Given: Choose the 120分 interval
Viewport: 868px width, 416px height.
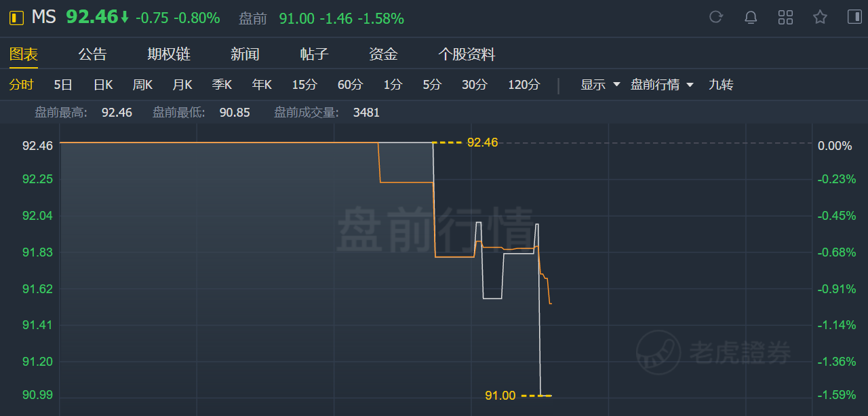Looking at the screenshot, I should [x=524, y=85].
